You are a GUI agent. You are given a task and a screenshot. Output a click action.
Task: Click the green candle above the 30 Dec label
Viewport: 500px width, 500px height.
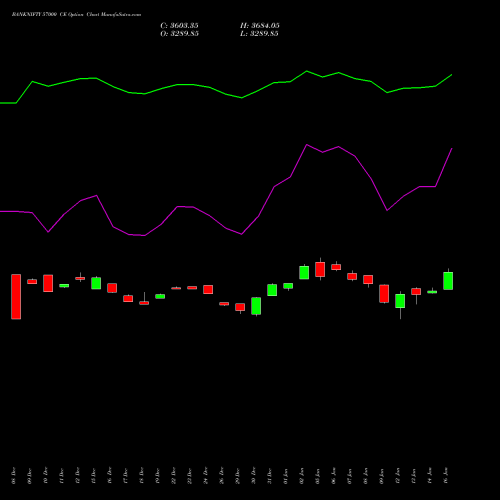[x=256, y=306]
